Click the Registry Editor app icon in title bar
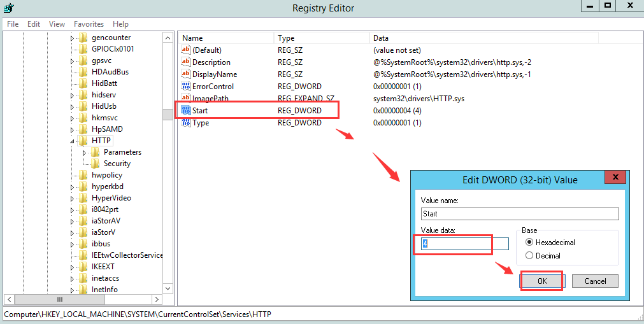The width and height of the screenshot is (644, 324). tap(9, 8)
